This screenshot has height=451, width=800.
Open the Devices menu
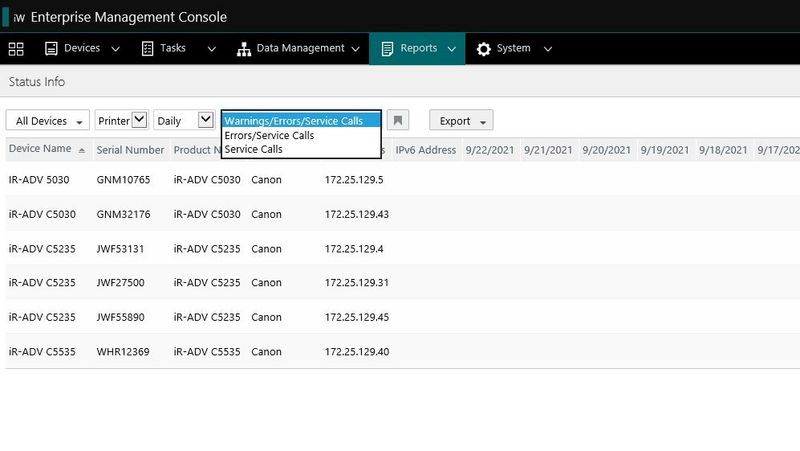[83, 48]
